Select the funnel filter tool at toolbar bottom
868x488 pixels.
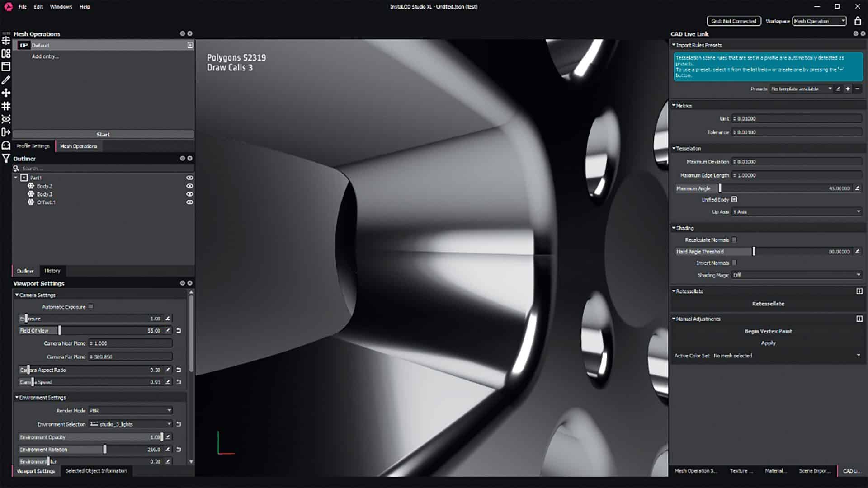tap(6, 158)
